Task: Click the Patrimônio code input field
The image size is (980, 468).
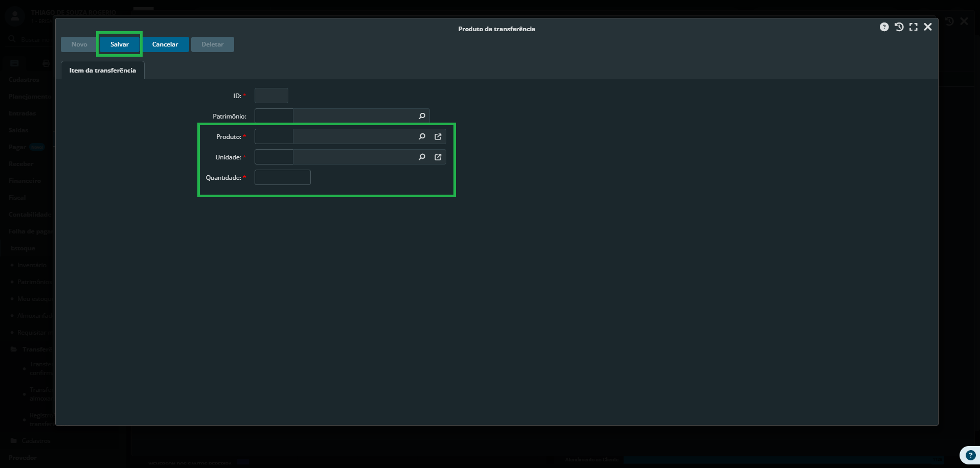Action: point(274,116)
